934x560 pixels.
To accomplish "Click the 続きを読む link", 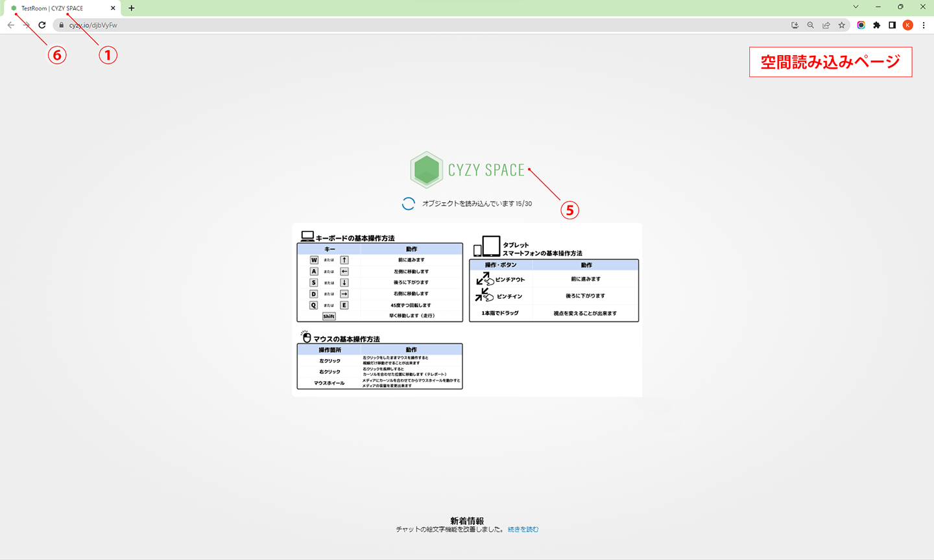I will click(x=523, y=530).
